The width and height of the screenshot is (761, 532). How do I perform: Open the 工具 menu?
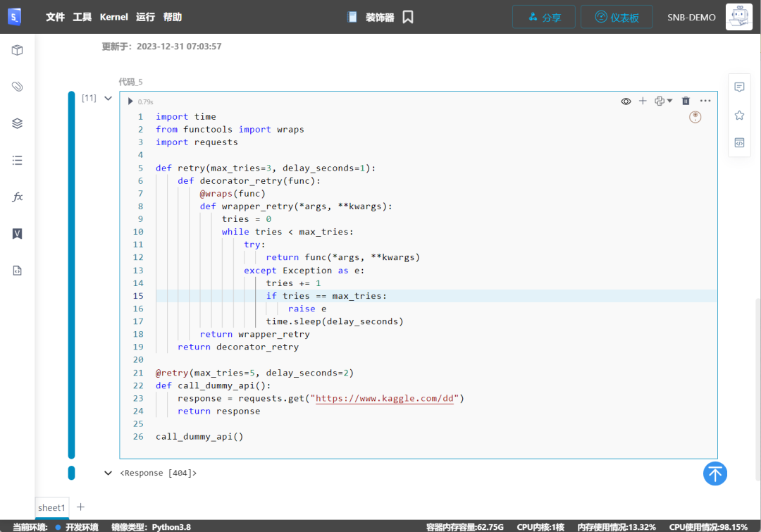coord(82,17)
